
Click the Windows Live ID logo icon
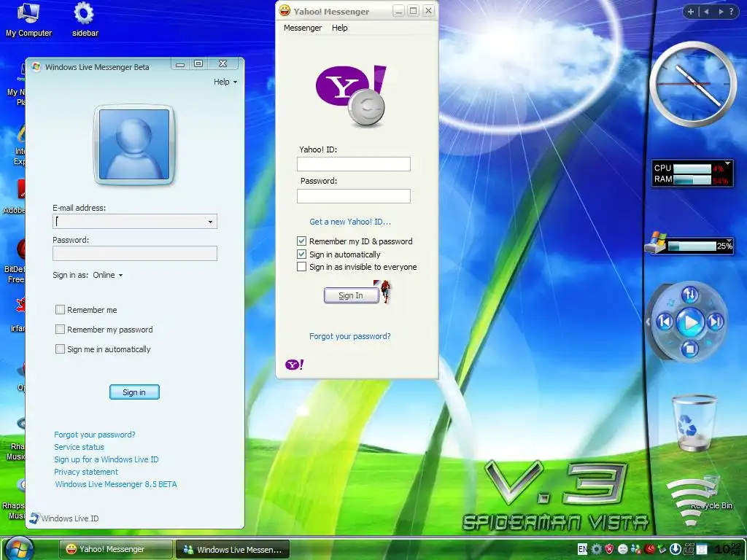[34, 518]
